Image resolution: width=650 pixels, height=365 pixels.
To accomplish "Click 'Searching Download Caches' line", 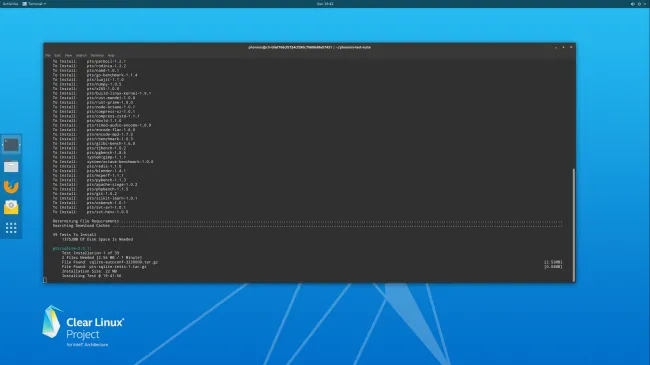I will pos(307,226).
